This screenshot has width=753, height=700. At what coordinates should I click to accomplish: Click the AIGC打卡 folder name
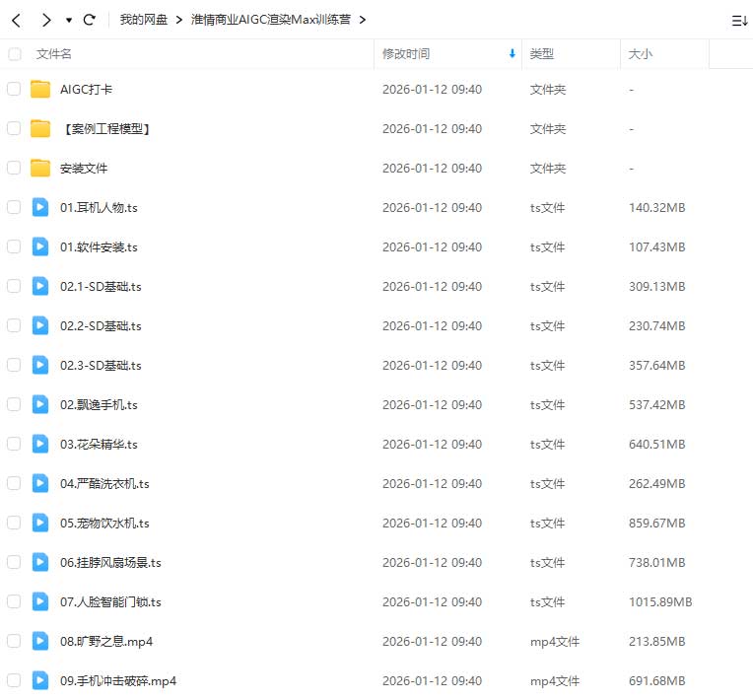pos(87,90)
